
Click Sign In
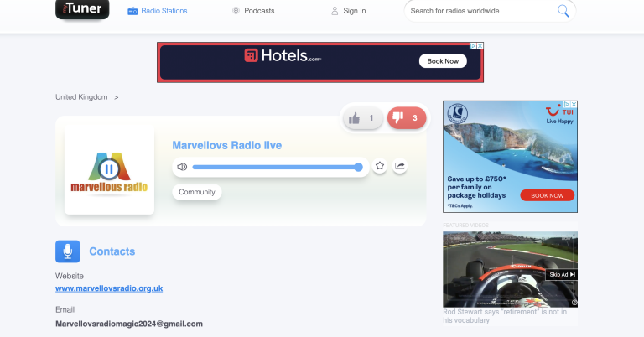pos(348,11)
